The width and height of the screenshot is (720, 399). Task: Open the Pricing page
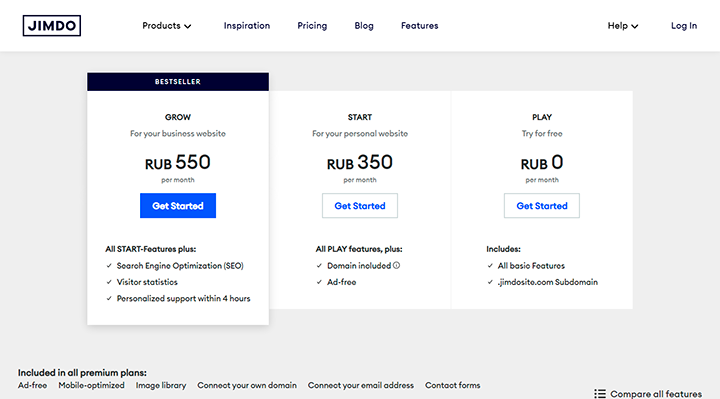(312, 26)
